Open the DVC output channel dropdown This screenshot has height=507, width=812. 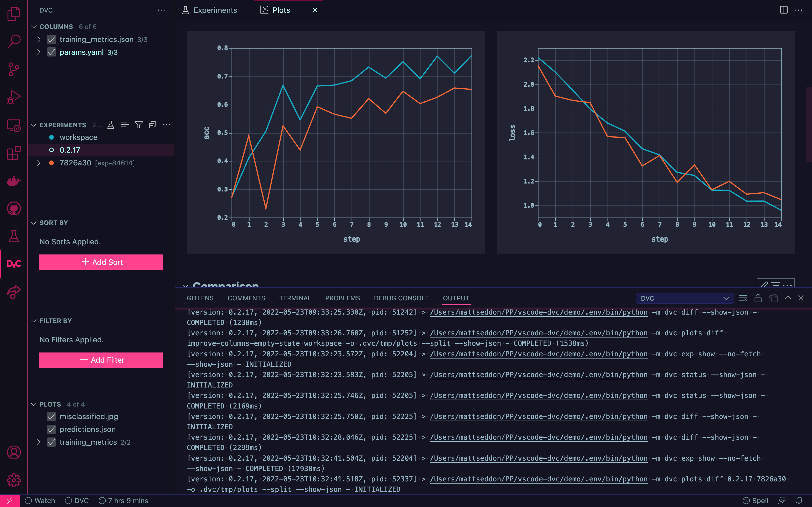coord(684,298)
